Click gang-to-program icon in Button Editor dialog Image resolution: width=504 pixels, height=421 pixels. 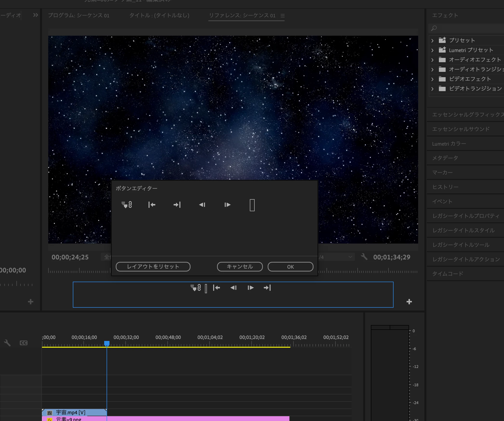tap(127, 205)
